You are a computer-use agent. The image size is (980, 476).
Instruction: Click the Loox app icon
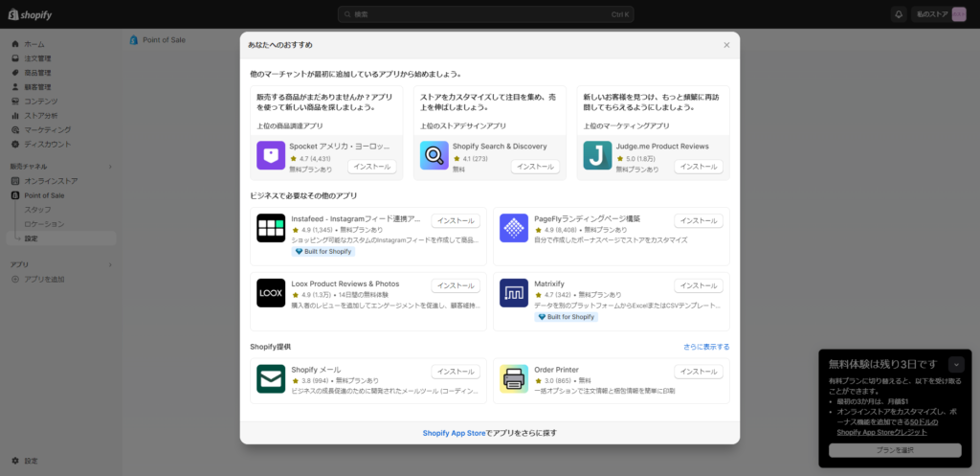271,293
